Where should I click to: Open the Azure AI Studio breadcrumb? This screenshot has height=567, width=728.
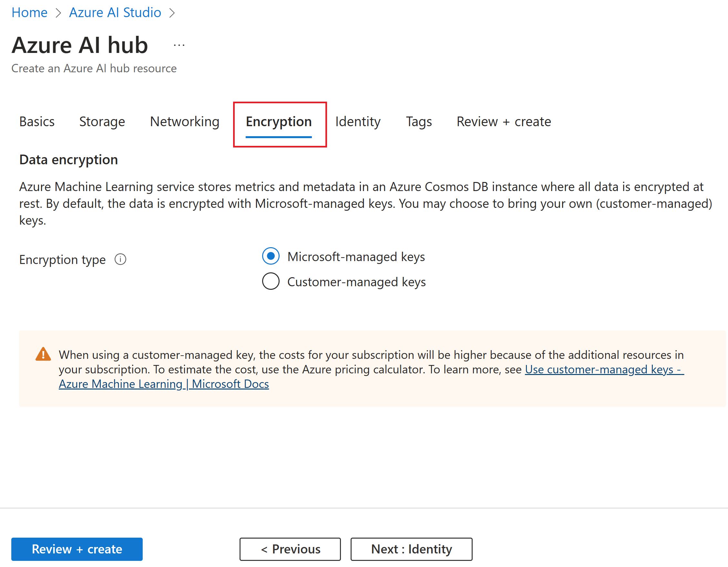coord(115,13)
